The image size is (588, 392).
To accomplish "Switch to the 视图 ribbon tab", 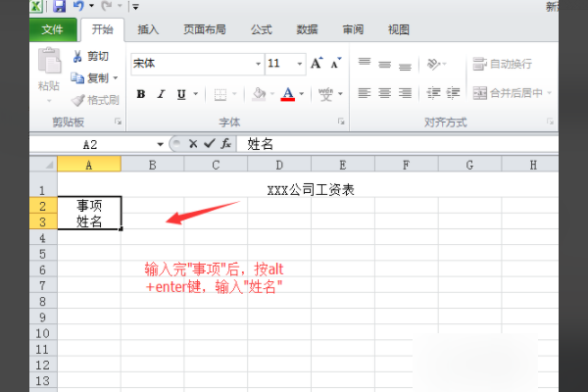I will [399, 29].
